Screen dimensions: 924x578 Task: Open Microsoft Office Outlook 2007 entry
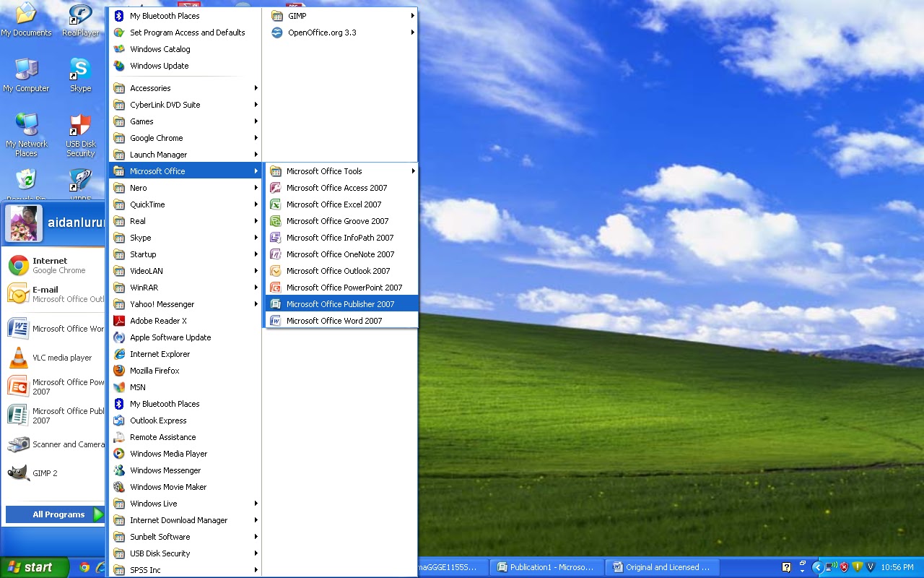tap(341, 271)
